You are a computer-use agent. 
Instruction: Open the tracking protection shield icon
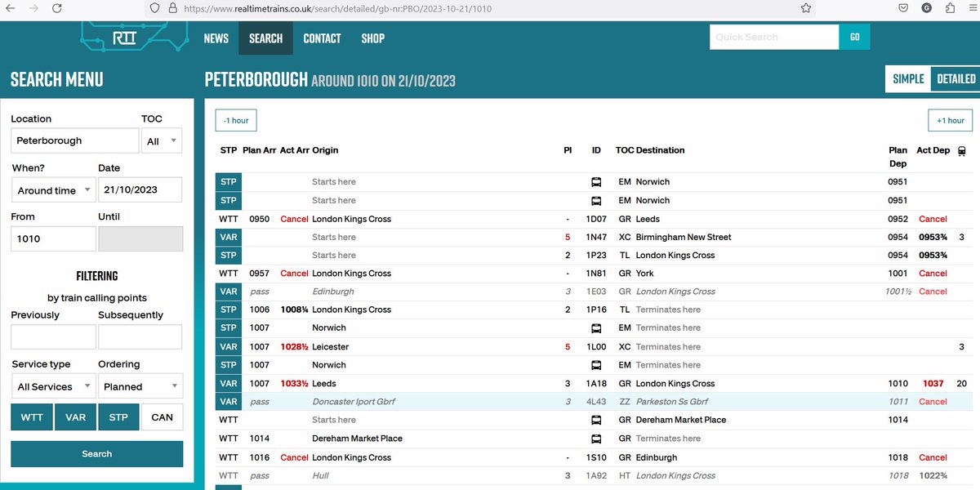point(154,8)
